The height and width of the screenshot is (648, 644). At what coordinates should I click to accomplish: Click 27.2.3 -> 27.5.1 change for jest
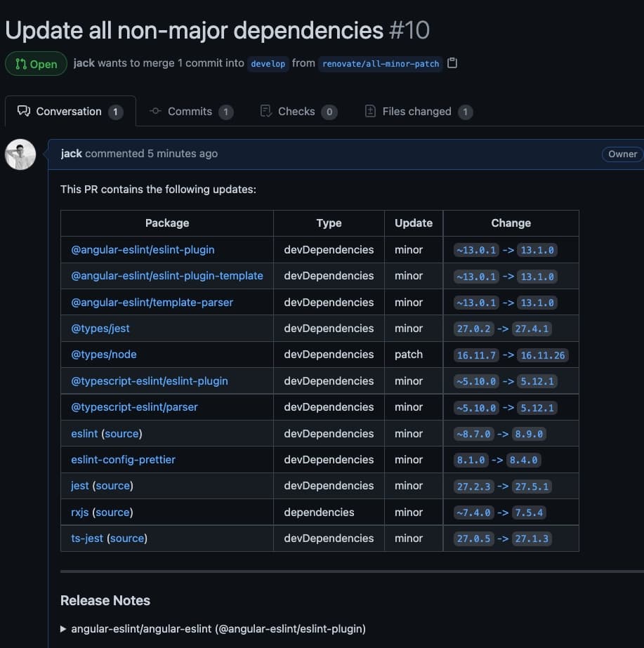(502, 487)
